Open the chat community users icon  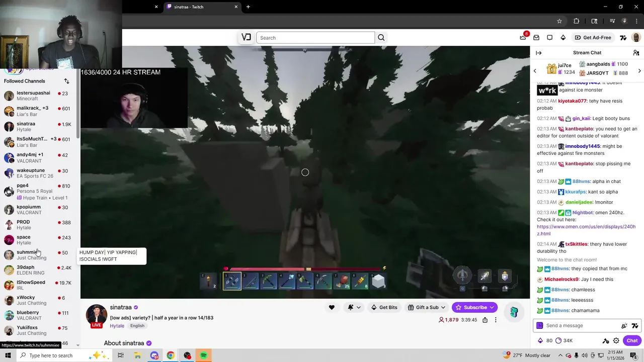(636, 53)
